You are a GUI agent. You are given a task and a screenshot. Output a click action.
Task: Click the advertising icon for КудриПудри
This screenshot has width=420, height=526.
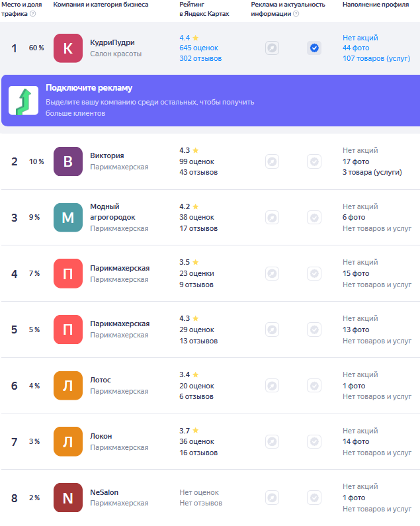(272, 48)
